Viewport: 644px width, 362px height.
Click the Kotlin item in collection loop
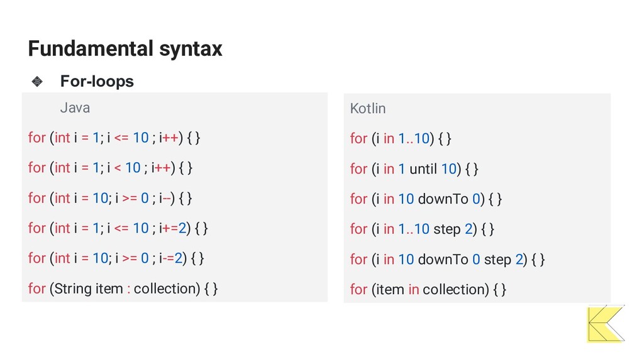[x=428, y=290]
